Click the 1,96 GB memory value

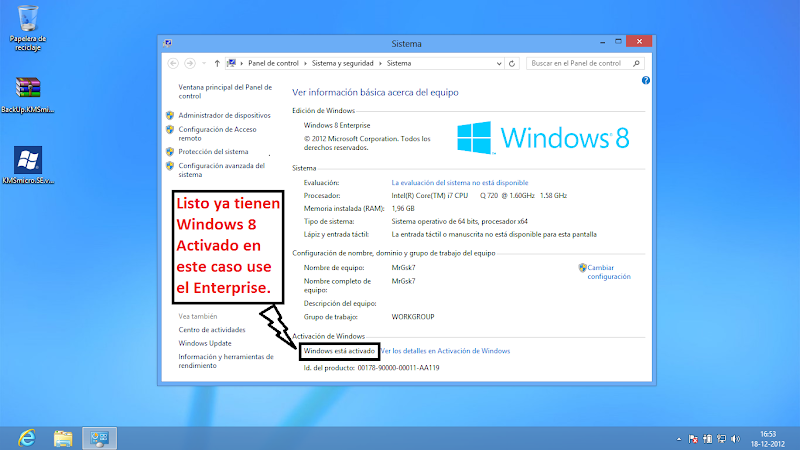click(x=403, y=208)
